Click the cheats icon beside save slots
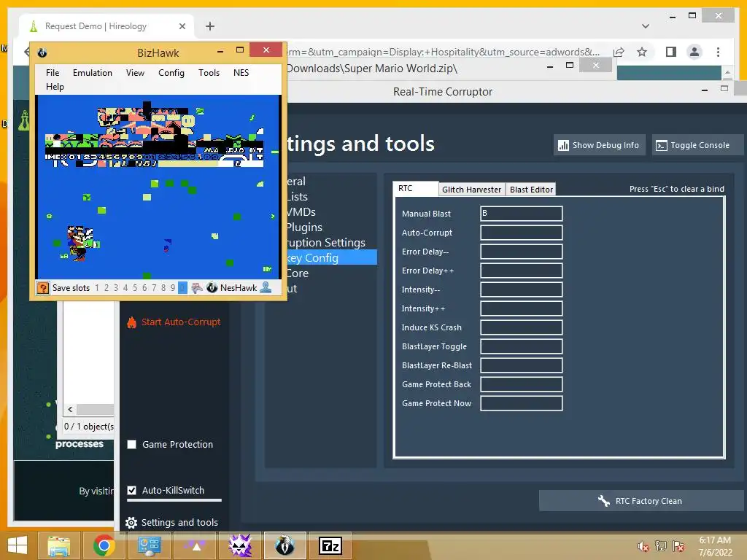This screenshot has width=747, height=560. point(197,287)
